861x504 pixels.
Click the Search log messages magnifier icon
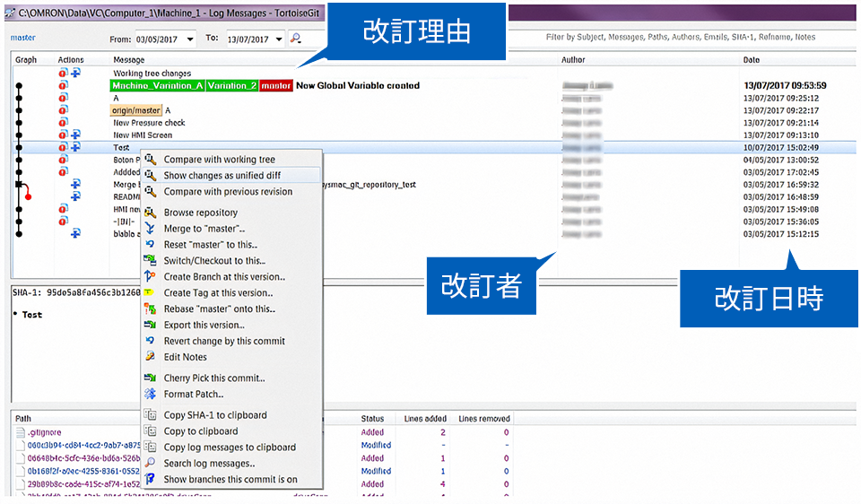pos(150,463)
